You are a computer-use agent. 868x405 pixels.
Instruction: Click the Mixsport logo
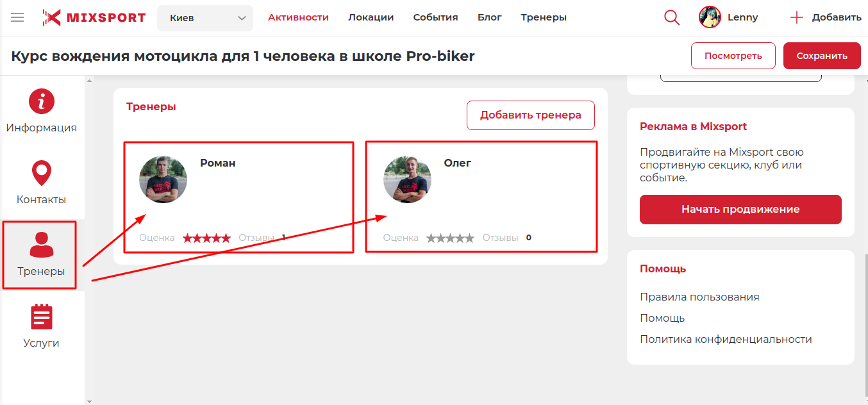pos(94,17)
